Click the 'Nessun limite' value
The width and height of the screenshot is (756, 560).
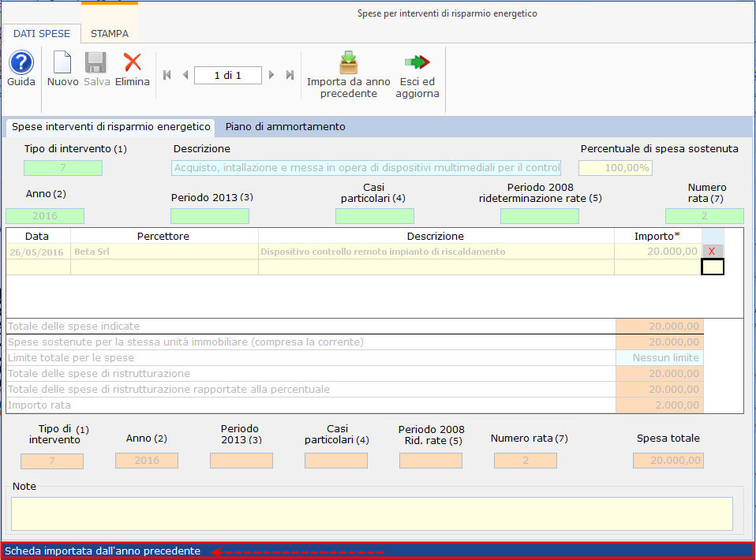(660, 357)
